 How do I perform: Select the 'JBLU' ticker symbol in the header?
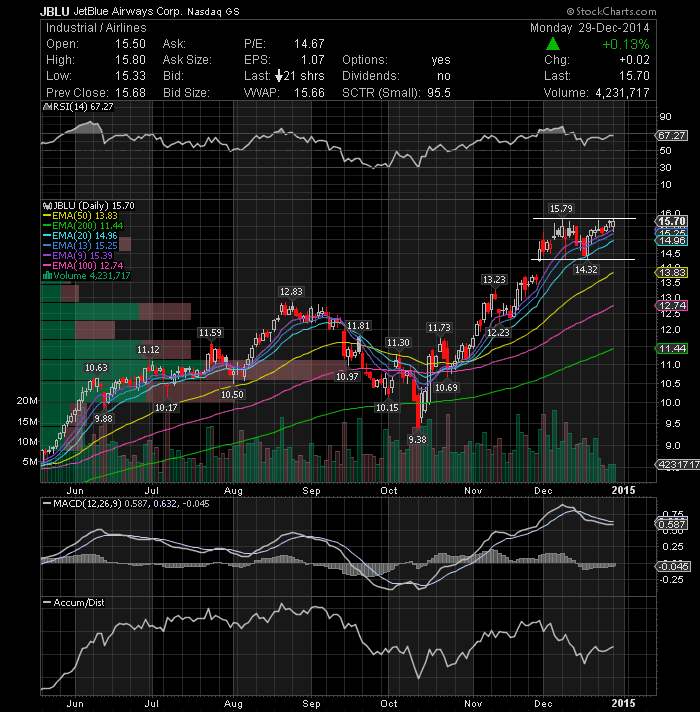[55, 11]
